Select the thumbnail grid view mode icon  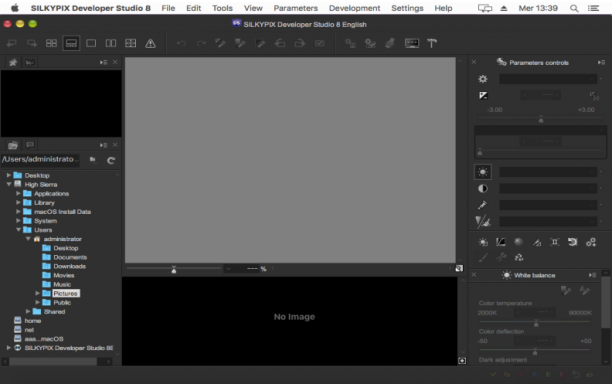click(x=51, y=43)
